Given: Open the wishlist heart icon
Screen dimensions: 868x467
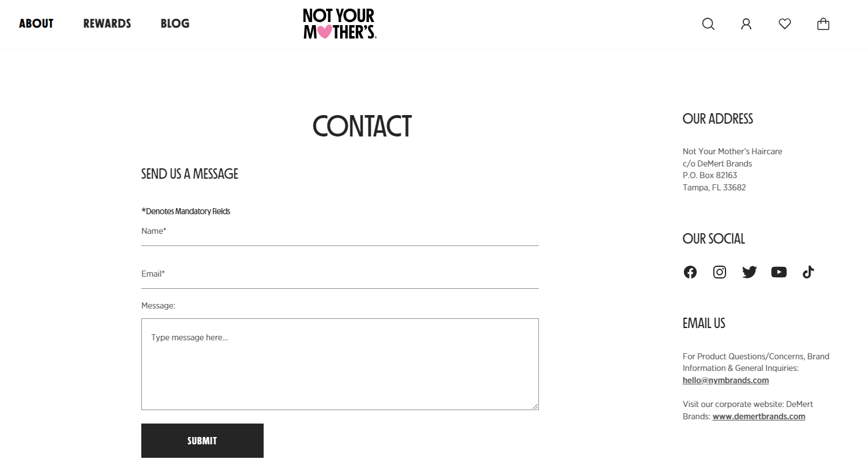Looking at the screenshot, I should pos(784,24).
